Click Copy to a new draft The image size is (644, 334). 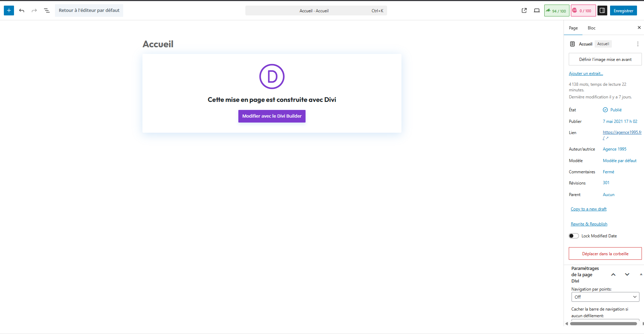point(588,209)
